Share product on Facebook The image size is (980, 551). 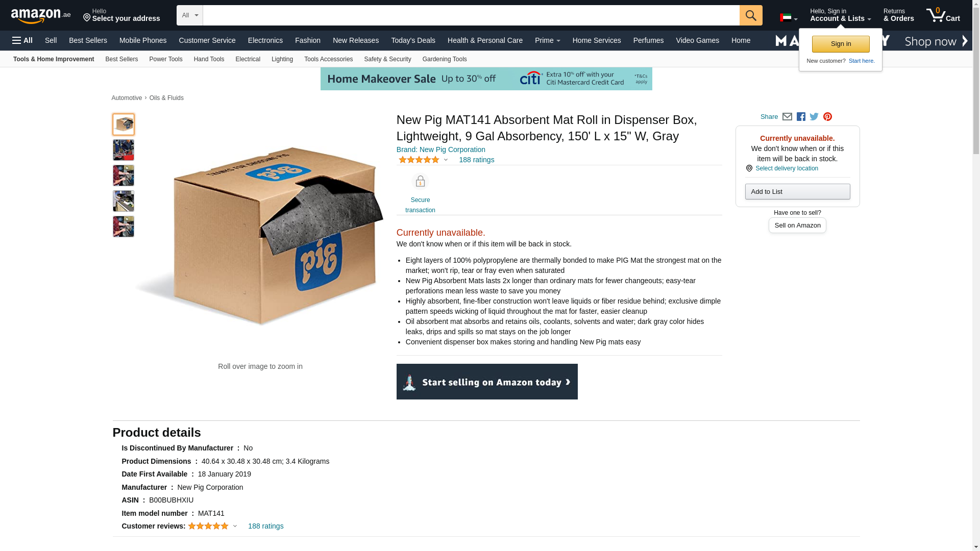tap(801, 117)
